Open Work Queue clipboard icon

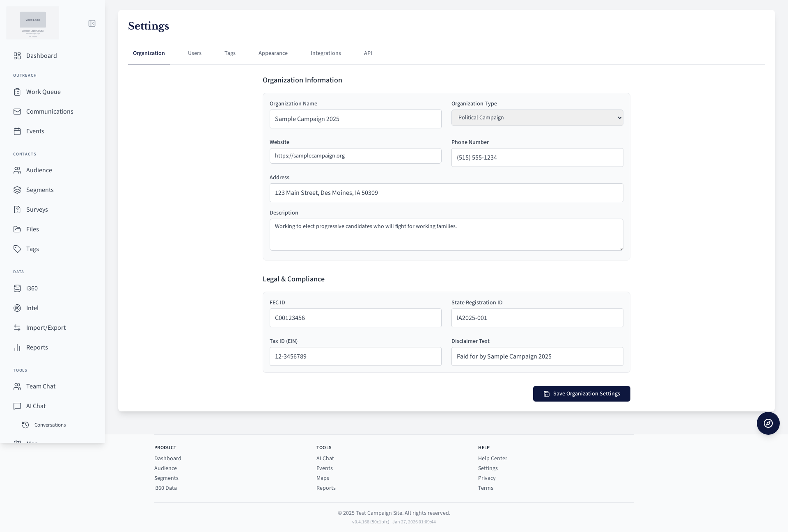pyautogui.click(x=17, y=92)
